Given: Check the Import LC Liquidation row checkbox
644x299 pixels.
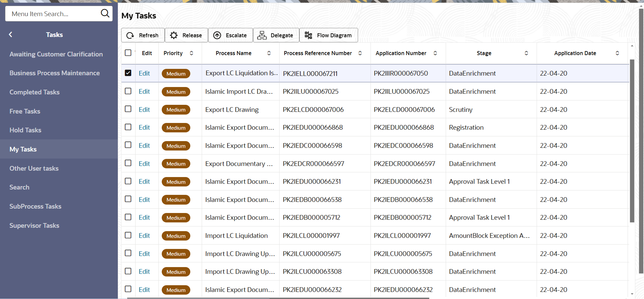Looking at the screenshot, I should coord(128,235).
